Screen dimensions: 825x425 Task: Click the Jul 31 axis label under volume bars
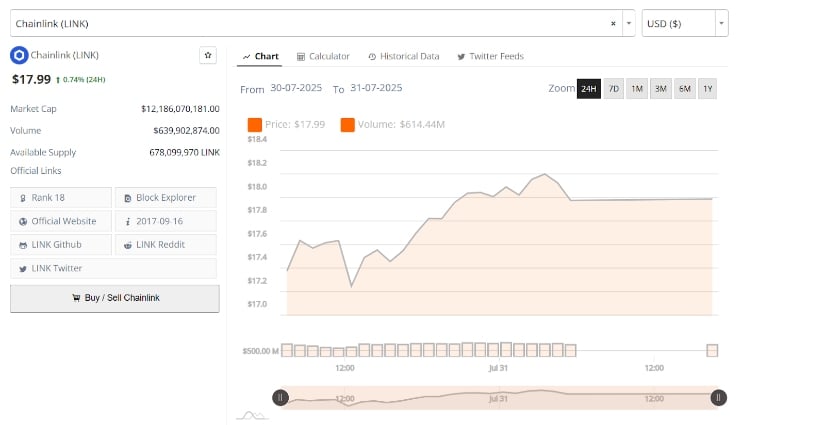click(x=498, y=368)
